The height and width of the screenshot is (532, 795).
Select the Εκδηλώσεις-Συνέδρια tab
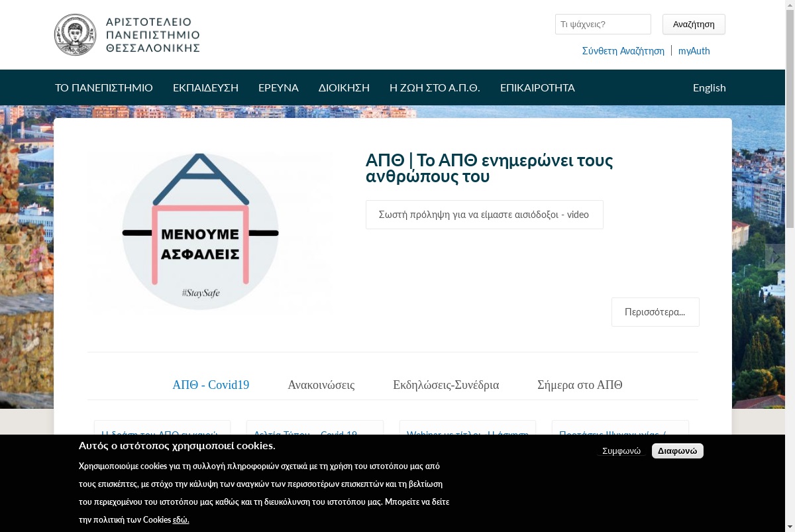click(x=446, y=385)
